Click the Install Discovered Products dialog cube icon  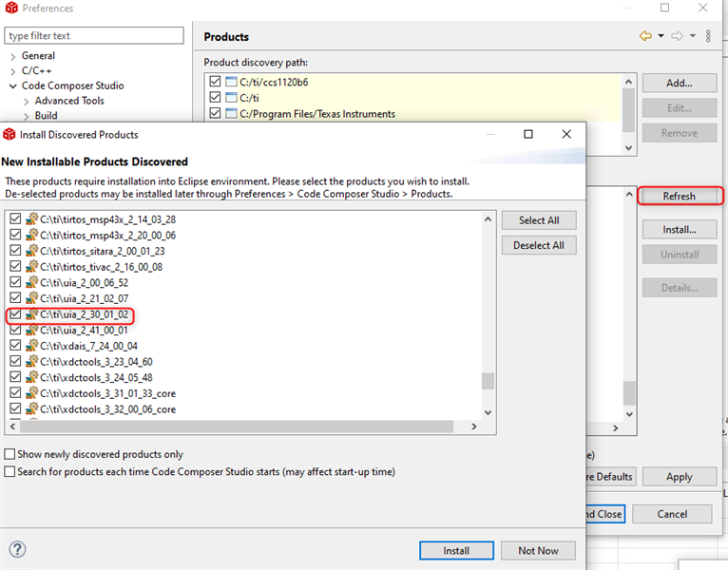[x=10, y=135]
